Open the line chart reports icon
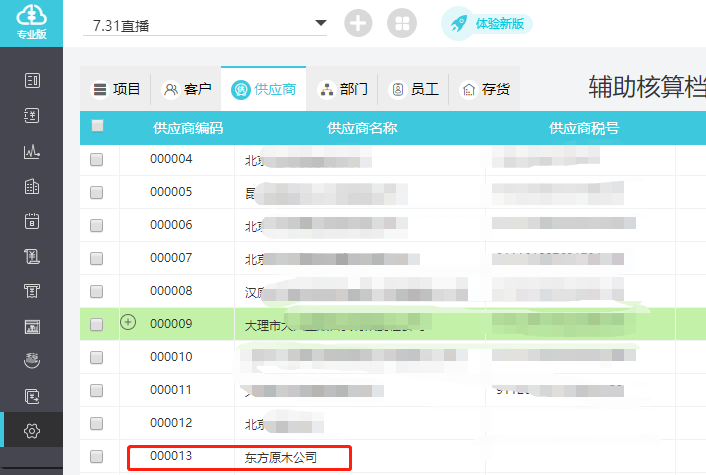This screenshot has width=706, height=475. tap(31, 152)
